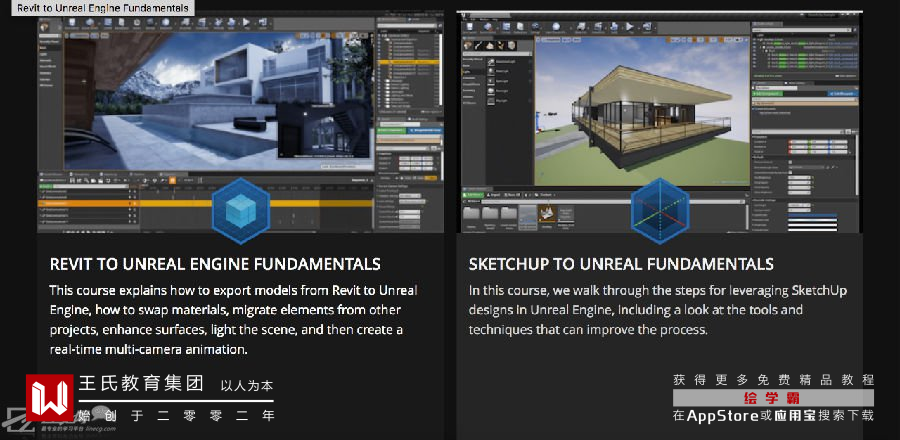Click the 'Revit to Unreal Engine Fundamentals' tooltip label
The width and height of the screenshot is (900, 440).
103,8
